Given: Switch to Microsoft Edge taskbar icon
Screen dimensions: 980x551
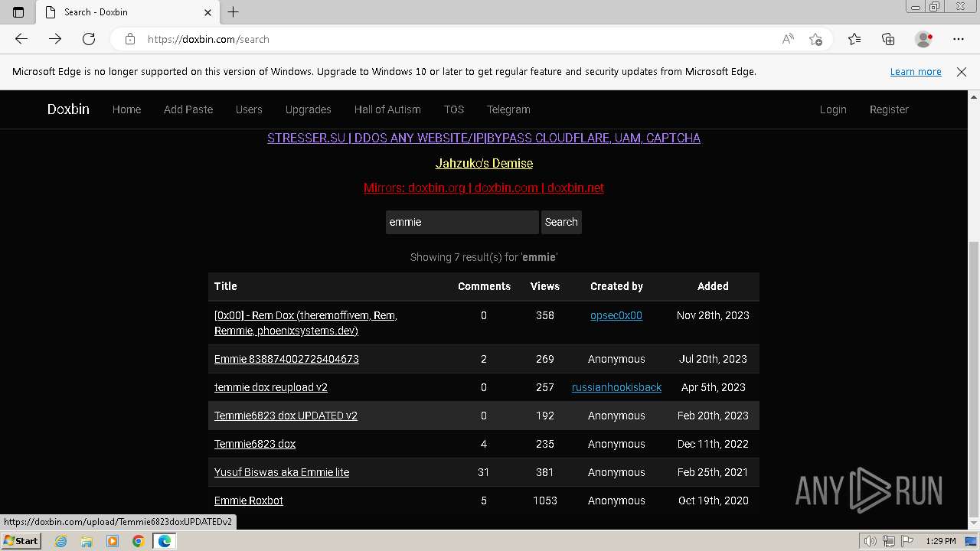Looking at the screenshot, I should pos(164,541).
